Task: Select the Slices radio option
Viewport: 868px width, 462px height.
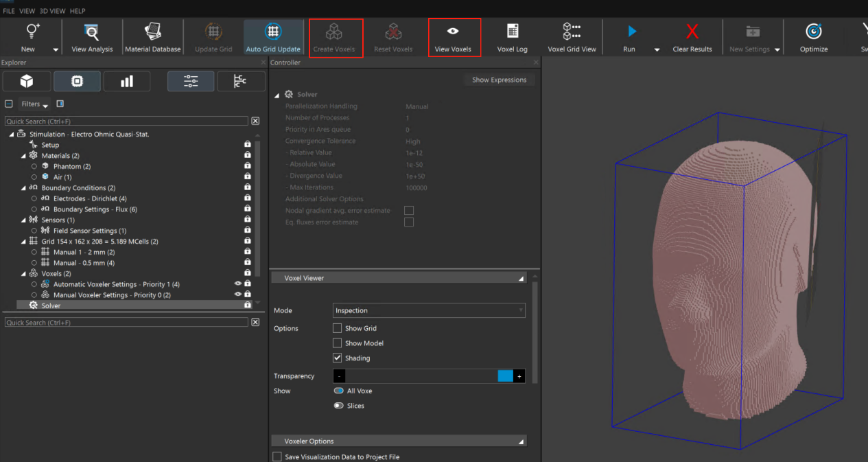Action: click(339, 406)
